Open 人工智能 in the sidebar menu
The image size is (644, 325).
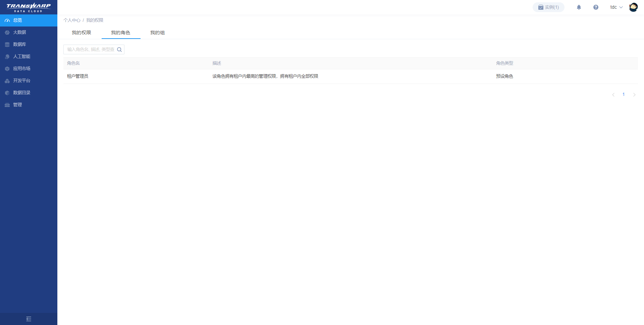coord(29,57)
